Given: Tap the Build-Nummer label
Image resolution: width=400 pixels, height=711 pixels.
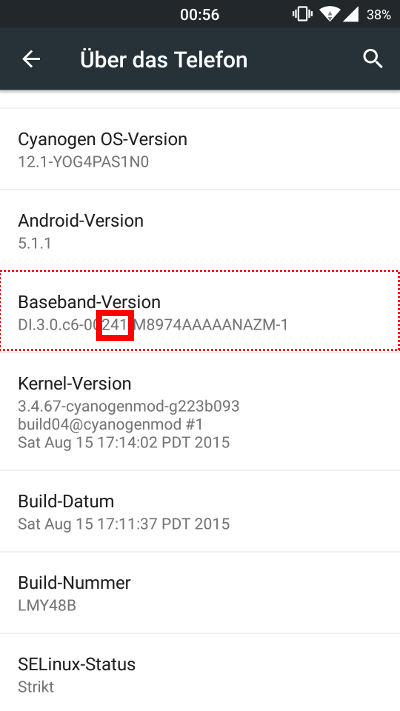Looking at the screenshot, I should [74, 582].
